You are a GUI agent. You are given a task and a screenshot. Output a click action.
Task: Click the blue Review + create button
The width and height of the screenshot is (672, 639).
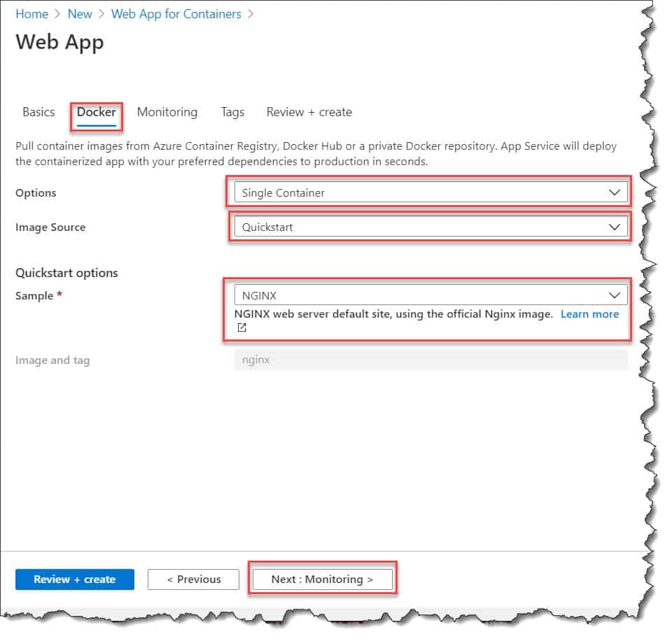(74, 579)
